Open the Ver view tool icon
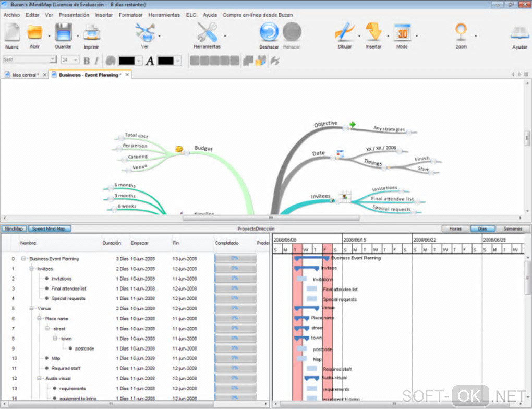 click(145, 32)
